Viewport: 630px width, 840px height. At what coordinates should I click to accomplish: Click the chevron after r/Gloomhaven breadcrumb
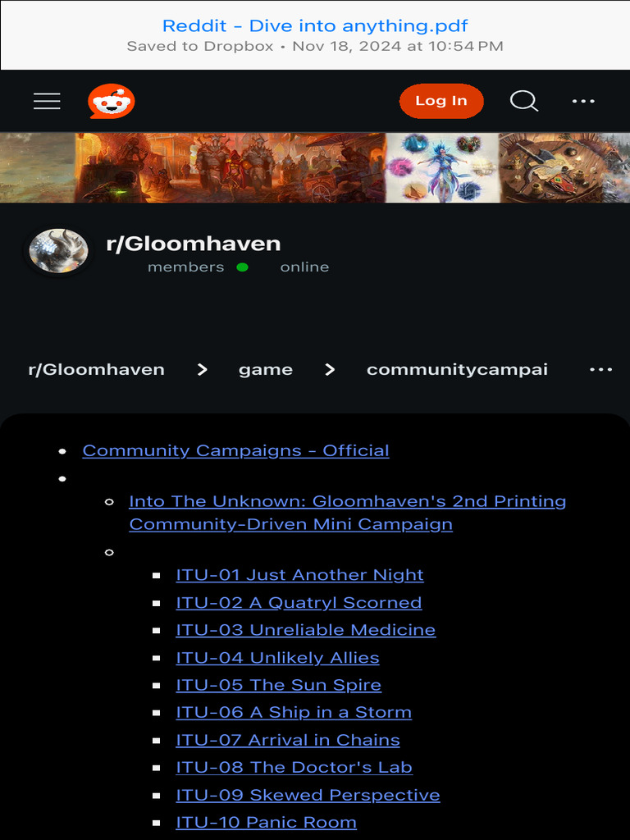[x=202, y=370]
